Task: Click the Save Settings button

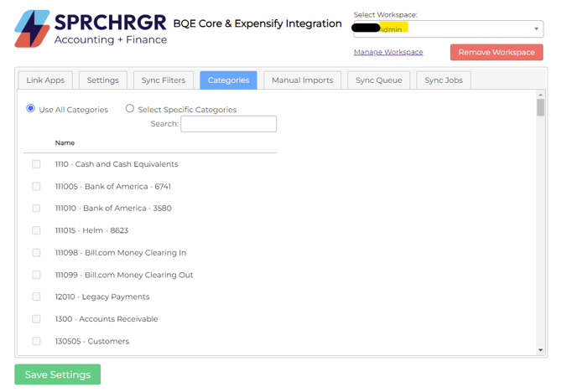Action: coord(57,374)
